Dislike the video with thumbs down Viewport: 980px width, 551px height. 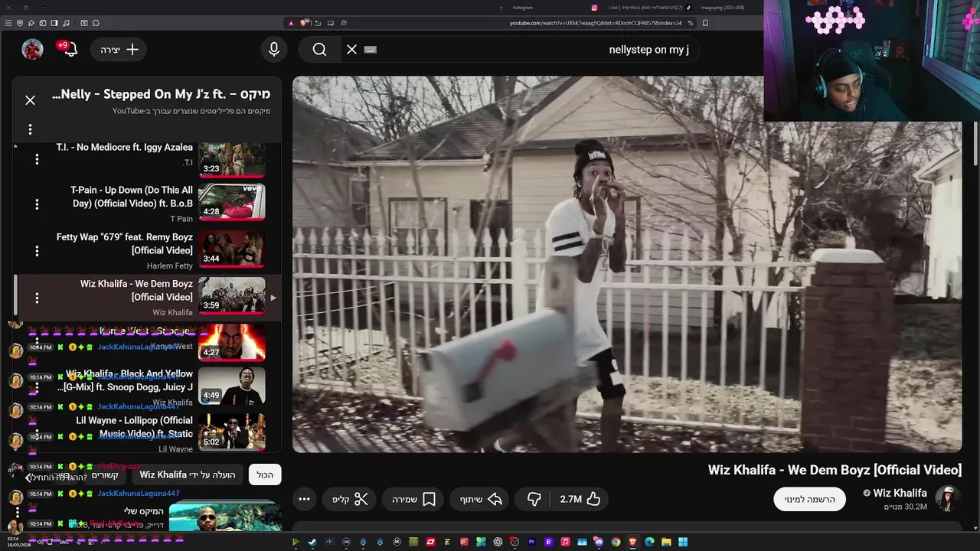534,499
